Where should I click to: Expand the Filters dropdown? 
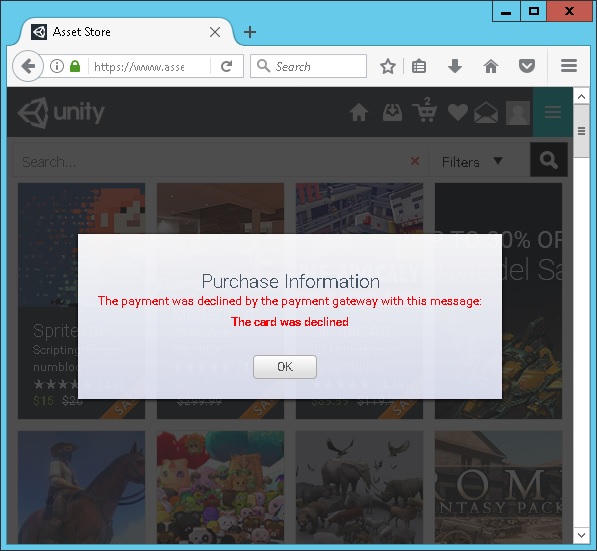(x=472, y=161)
